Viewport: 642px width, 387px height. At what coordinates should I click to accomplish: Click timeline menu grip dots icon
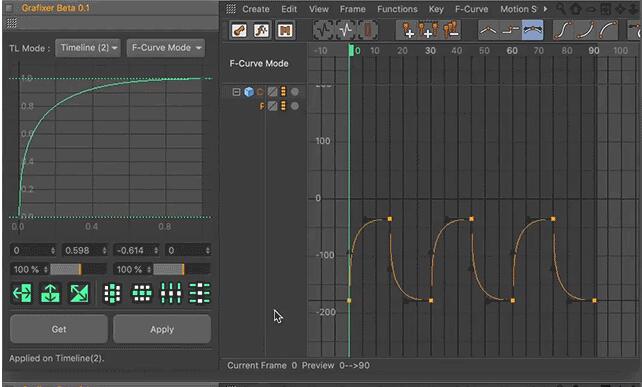coord(231,9)
